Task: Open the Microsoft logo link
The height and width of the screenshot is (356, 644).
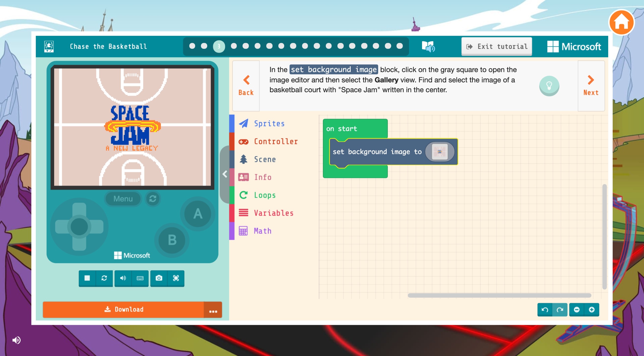Action: tap(574, 47)
